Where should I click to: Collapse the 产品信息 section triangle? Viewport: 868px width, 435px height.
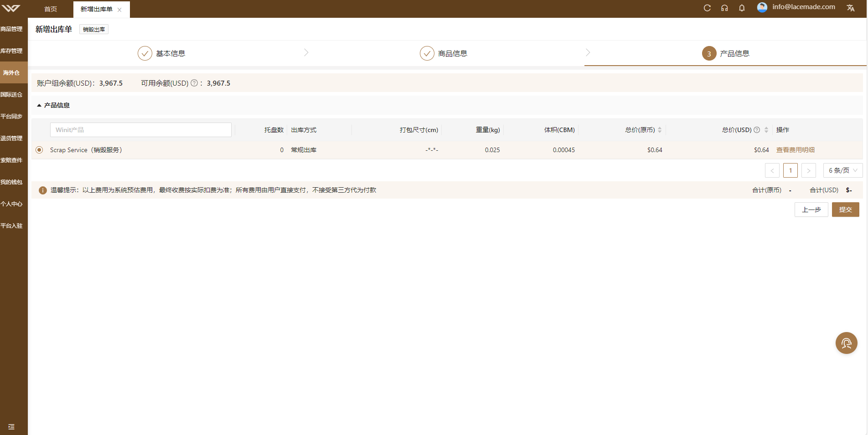(x=39, y=105)
